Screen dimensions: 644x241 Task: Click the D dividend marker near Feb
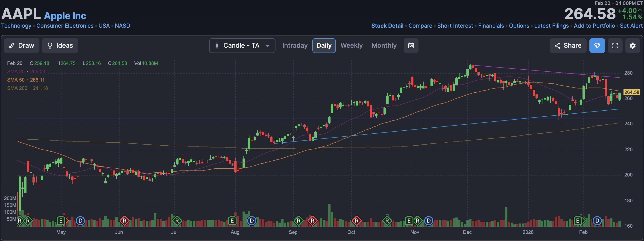pos(597,221)
